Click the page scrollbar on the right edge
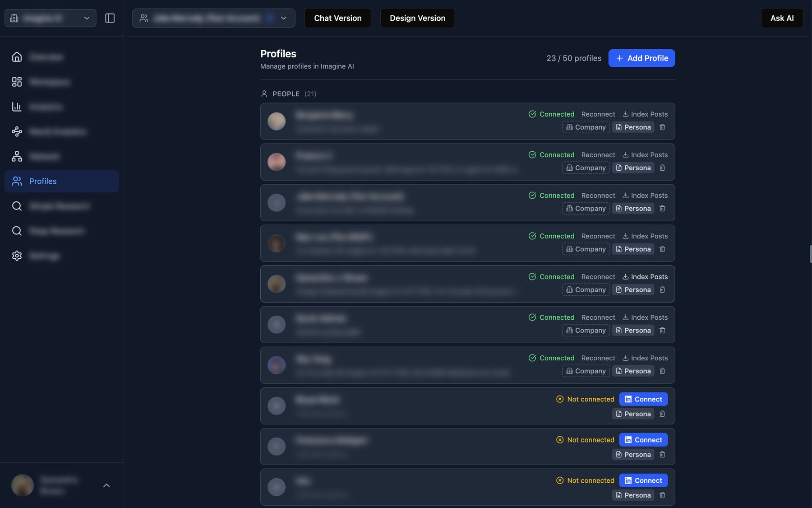The height and width of the screenshot is (508, 812). coord(811,254)
